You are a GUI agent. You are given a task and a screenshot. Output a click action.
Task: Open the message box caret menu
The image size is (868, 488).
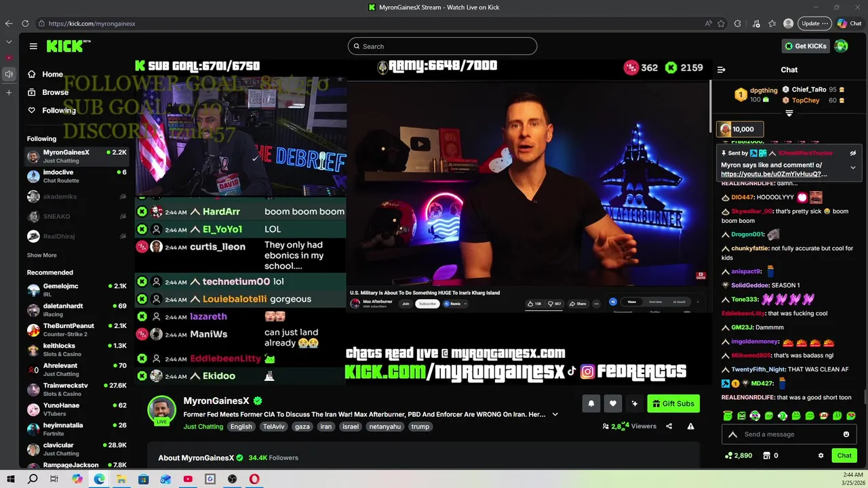[732, 434]
